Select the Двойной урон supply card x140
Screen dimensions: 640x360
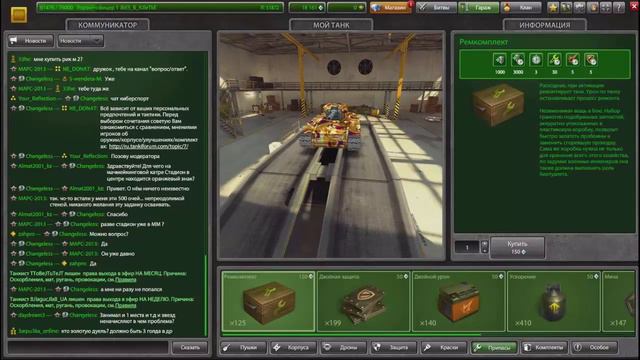pyautogui.click(x=458, y=301)
